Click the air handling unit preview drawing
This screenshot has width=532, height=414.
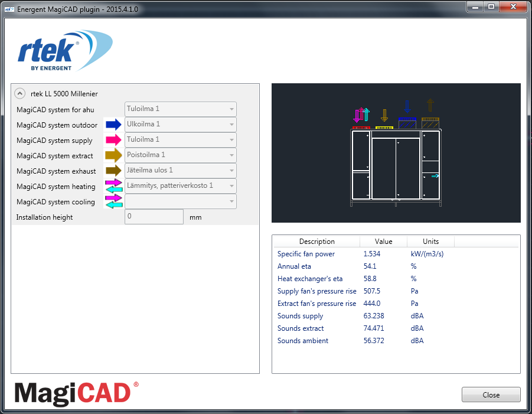point(396,153)
